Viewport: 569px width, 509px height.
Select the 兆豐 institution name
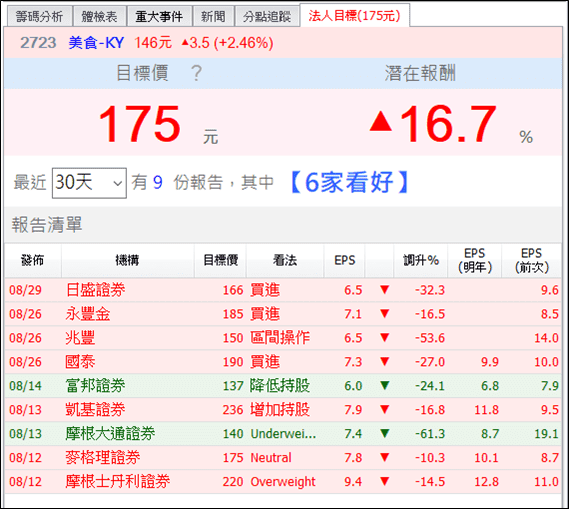(80, 338)
